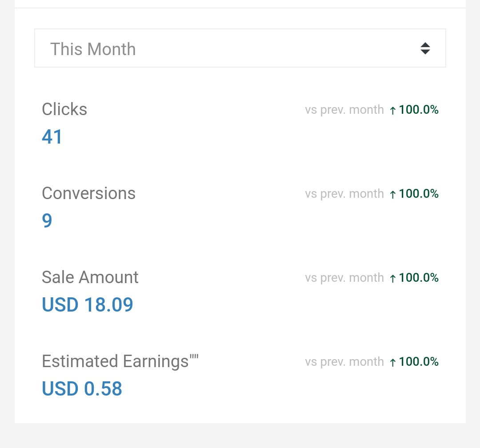Click the 100.0% change value for Clicks
Image resolution: width=480 pixels, height=448 pixels.
pyautogui.click(x=419, y=110)
